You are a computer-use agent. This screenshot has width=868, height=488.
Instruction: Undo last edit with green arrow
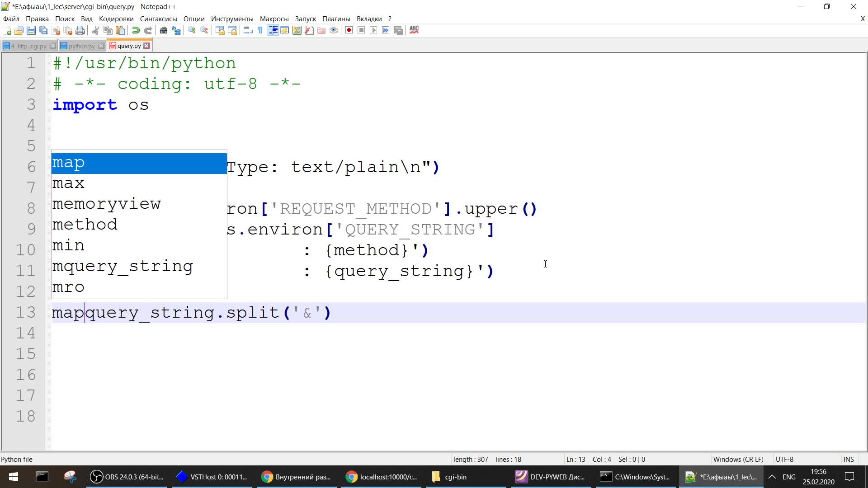tap(136, 30)
